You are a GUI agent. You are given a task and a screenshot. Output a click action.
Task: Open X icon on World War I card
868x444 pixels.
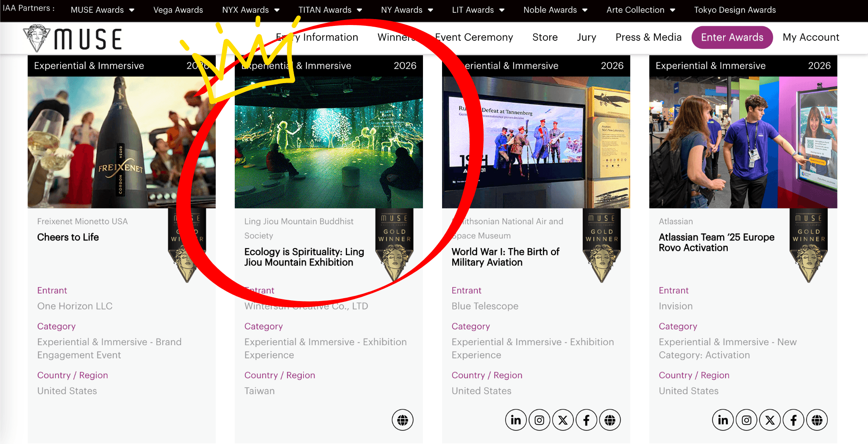point(563,420)
